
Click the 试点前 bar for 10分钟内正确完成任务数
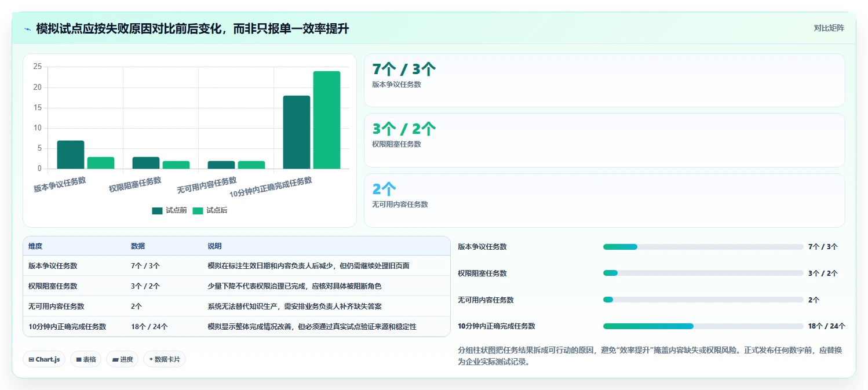pyautogui.click(x=297, y=132)
